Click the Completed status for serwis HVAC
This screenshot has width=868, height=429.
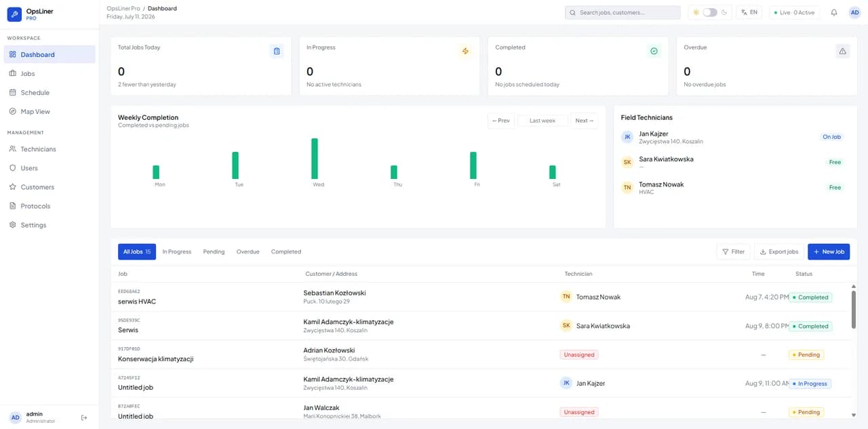(x=810, y=297)
